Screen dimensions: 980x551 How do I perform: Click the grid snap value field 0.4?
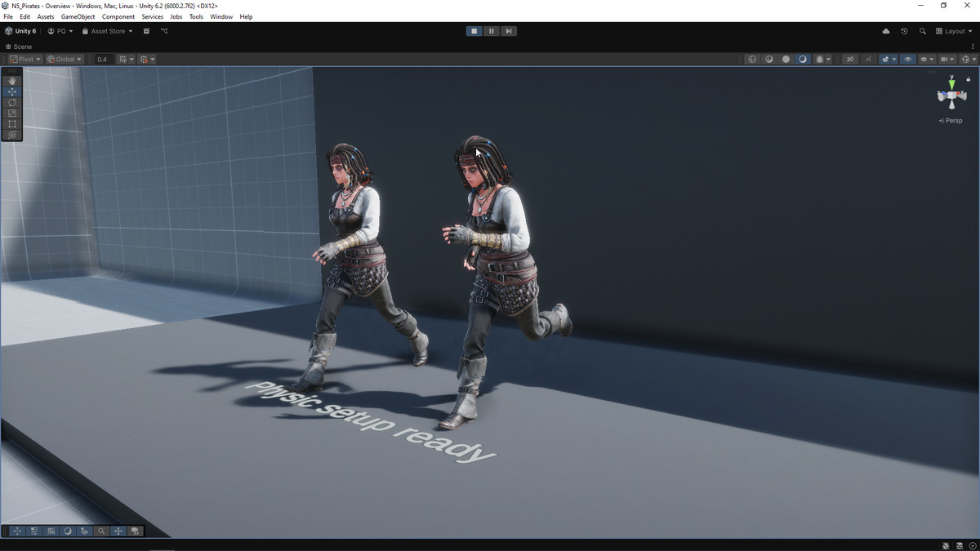[102, 59]
